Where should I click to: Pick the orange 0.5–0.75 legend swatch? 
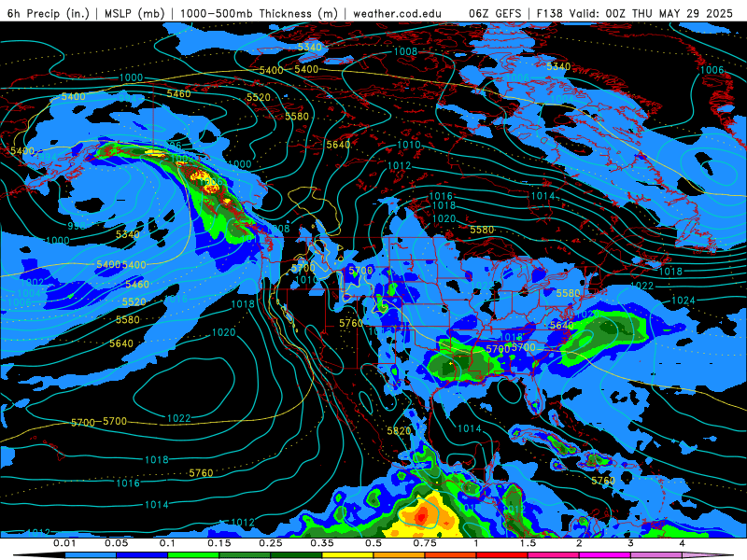[400, 555]
